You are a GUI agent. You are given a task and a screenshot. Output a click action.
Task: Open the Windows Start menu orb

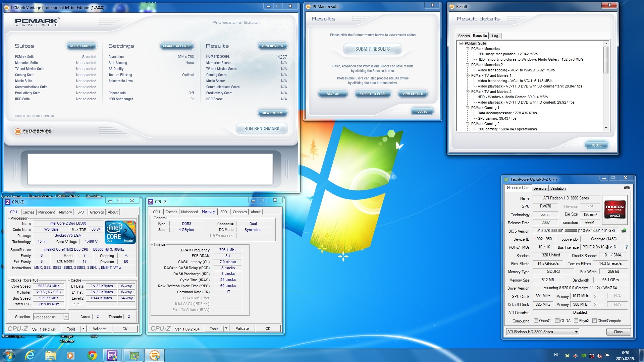(9, 355)
